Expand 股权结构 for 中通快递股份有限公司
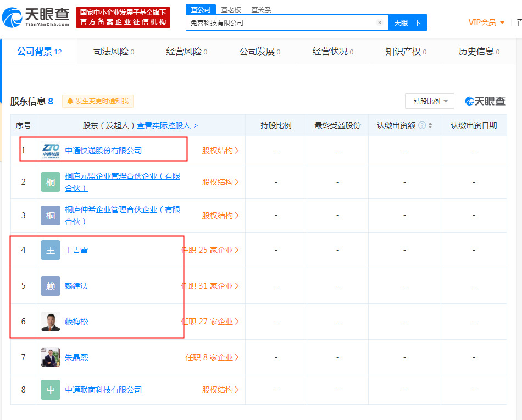The width and height of the screenshot is (522, 420). [x=220, y=151]
